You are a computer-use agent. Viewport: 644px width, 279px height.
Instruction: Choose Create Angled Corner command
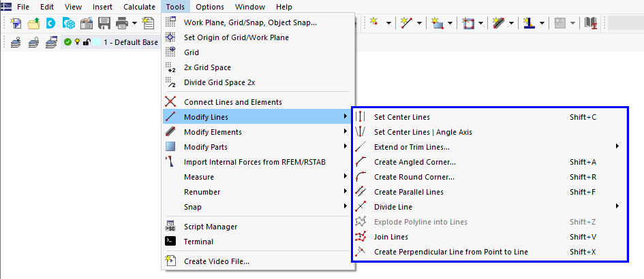point(414,162)
